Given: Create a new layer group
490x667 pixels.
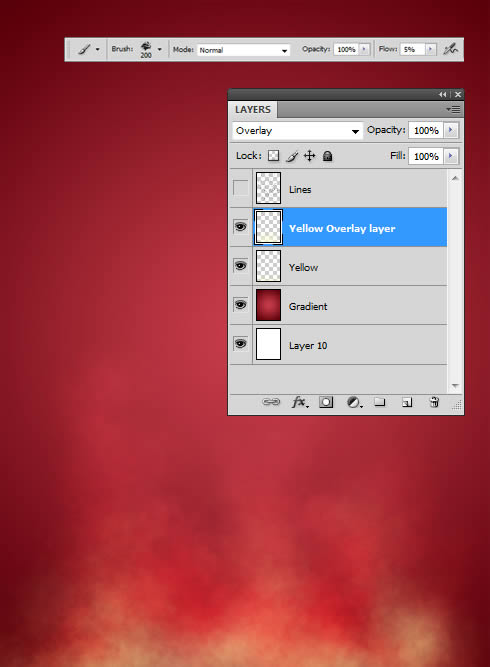Looking at the screenshot, I should tap(379, 402).
